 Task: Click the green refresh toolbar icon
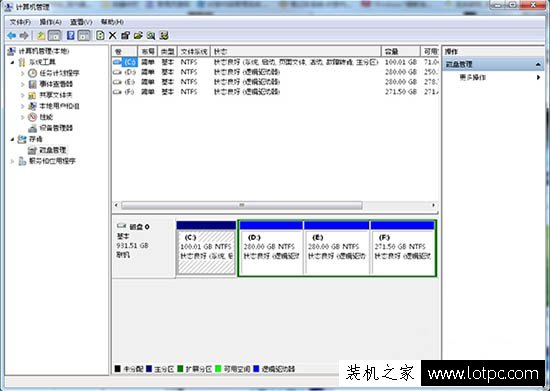pos(100,35)
